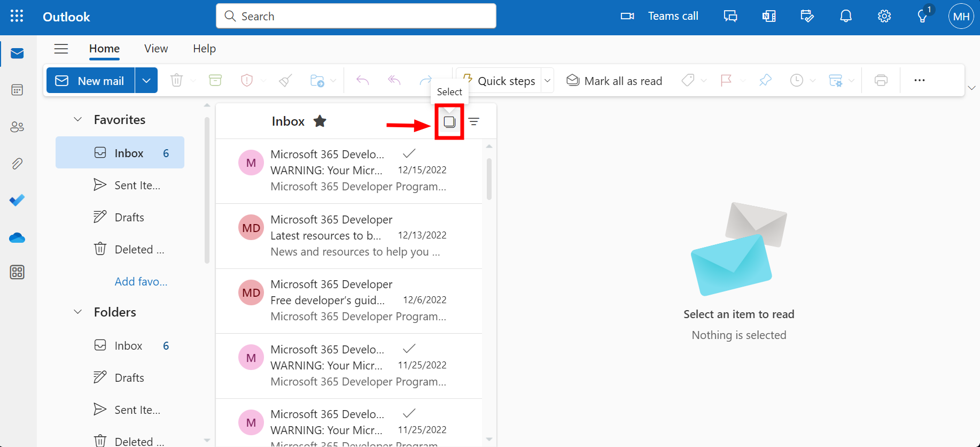980x447 pixels.
Task: Click the Snooze clock icon
Action: [797, 80]
